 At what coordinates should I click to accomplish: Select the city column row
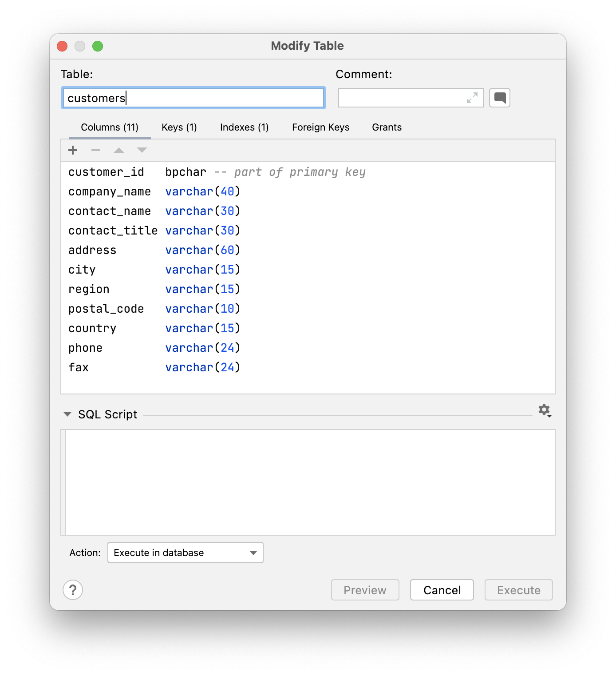(x=308, y=270)
